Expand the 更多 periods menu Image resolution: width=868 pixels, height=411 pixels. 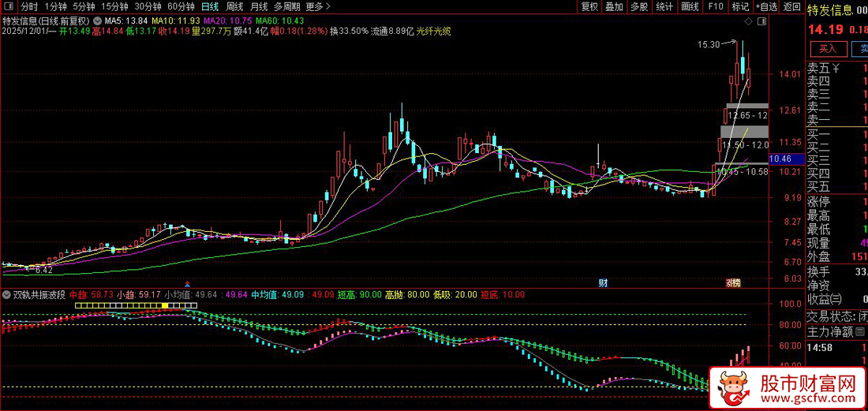(x=318, y=6)
